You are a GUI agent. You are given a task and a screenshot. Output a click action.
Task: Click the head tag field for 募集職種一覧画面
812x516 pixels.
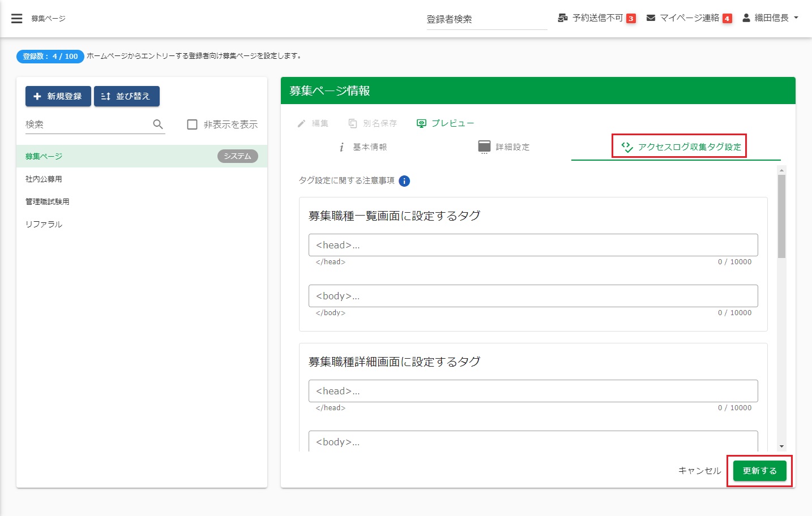(533, 245)
